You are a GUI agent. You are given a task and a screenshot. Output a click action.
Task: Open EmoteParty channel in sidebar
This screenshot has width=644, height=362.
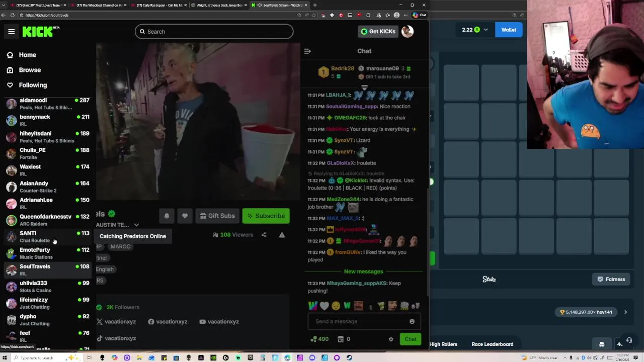[48, 253]
